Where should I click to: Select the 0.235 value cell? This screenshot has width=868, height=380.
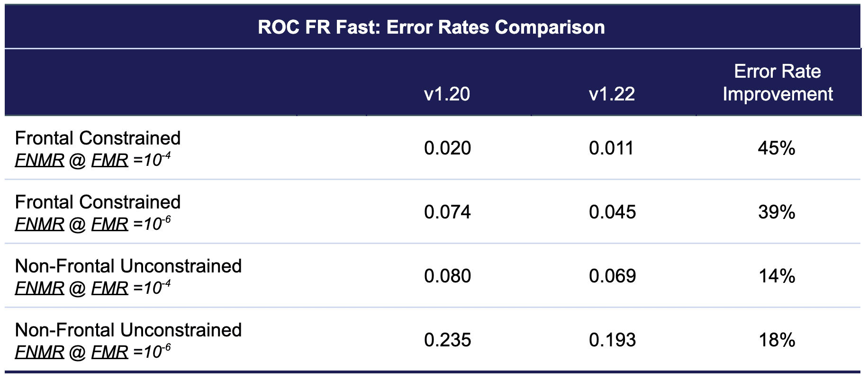[447, 340]
